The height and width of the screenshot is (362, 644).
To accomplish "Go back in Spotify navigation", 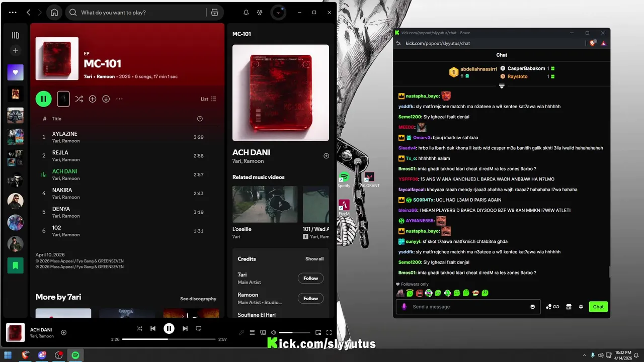I will [29, 13].
